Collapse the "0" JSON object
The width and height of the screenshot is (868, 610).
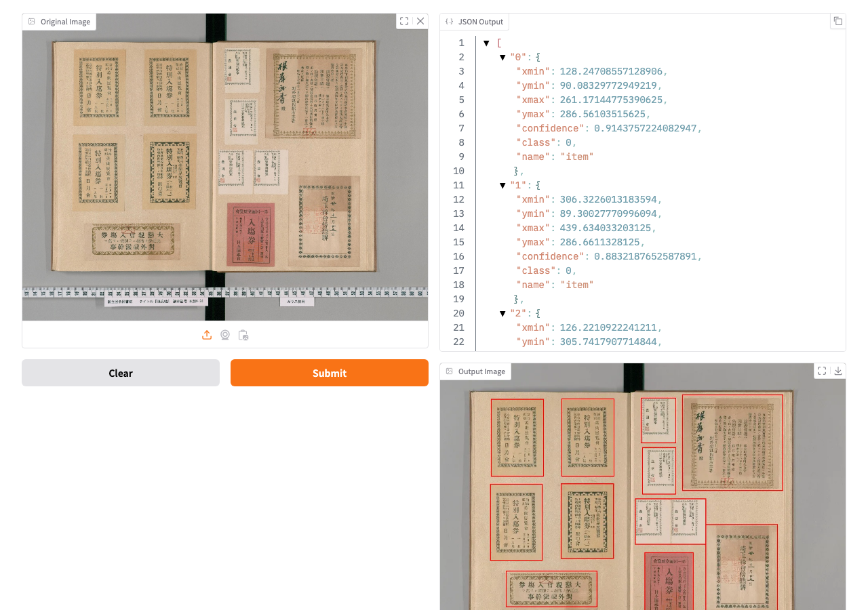502,58
